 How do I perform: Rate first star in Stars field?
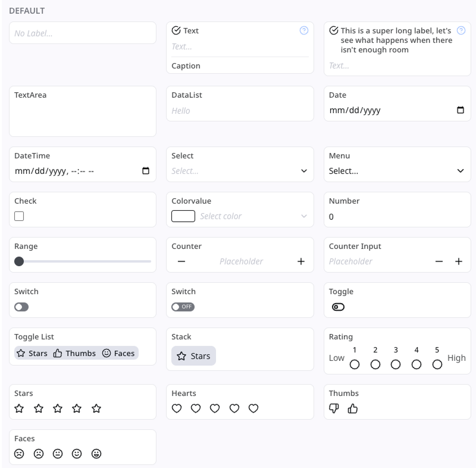click(19, 408)
